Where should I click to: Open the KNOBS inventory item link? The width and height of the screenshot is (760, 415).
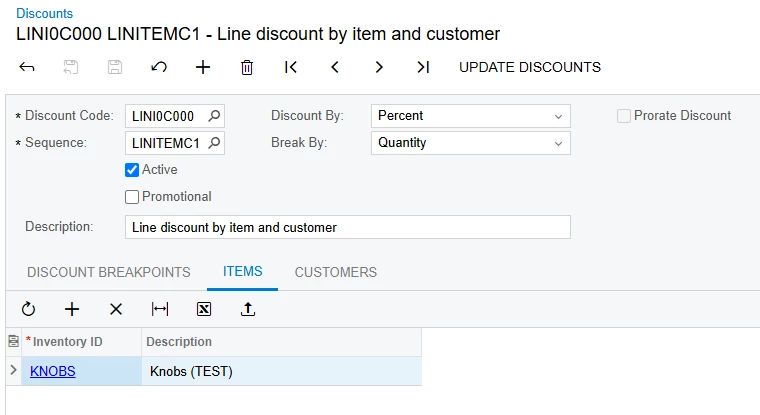point(53,372)
